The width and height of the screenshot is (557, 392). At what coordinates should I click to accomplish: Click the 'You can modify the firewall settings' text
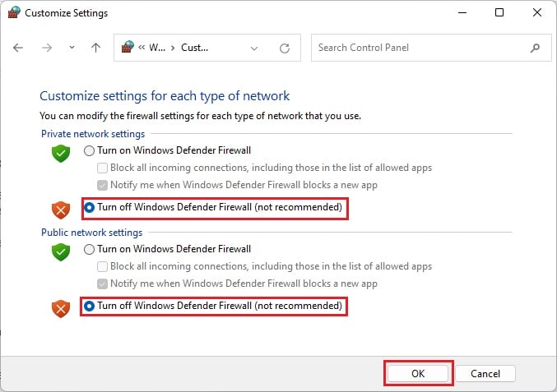(201, 116)
